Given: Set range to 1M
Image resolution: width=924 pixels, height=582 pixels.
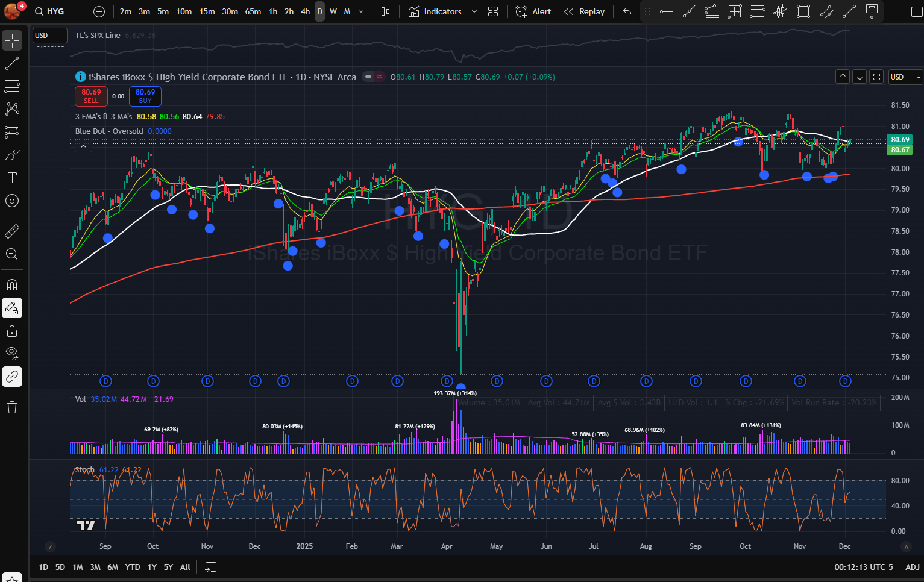Looking at the screenshot, I should click(x=78, y=567).
